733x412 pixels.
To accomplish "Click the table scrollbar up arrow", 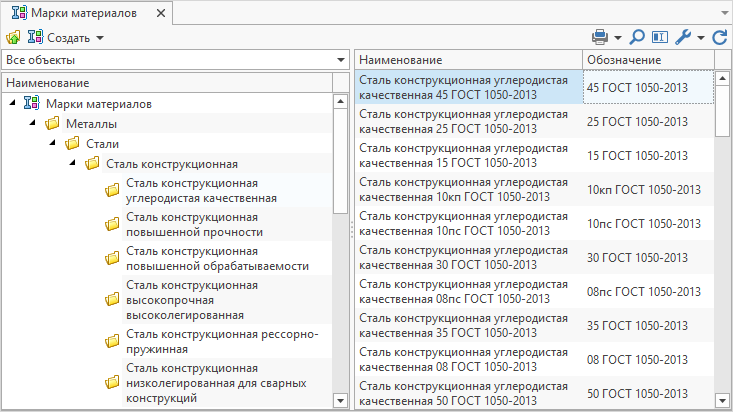I will click(722, 78).
